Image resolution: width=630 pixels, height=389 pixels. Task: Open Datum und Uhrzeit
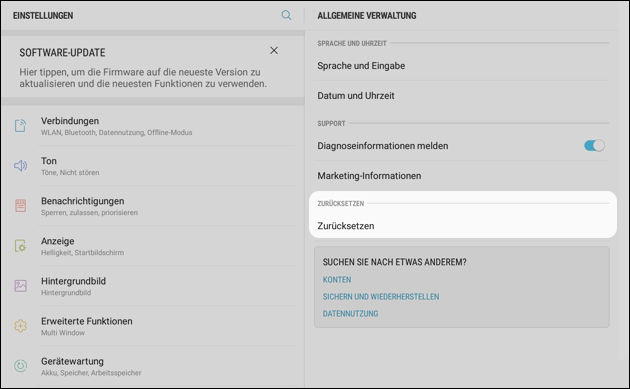(462, 96)
